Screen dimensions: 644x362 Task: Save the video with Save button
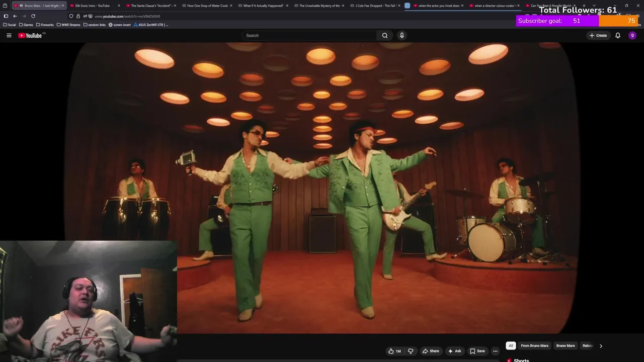477,351
